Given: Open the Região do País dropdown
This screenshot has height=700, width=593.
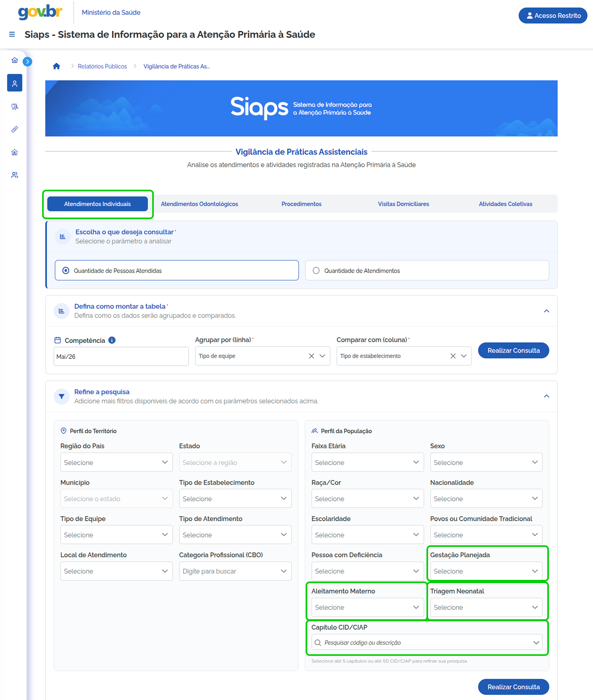Looking at the screenshot, I should pos(117,462).
